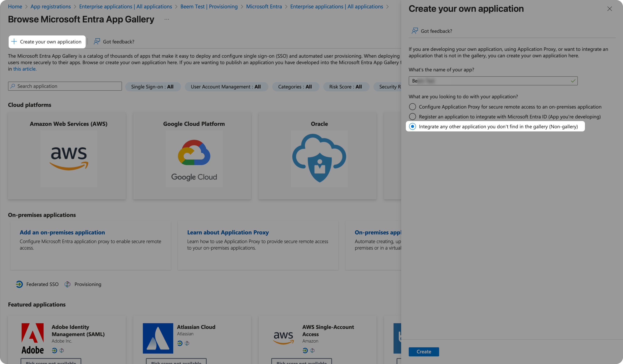This screenshot has height=364, width=623.
Task: Click Create your own application button
Action: 47,42
